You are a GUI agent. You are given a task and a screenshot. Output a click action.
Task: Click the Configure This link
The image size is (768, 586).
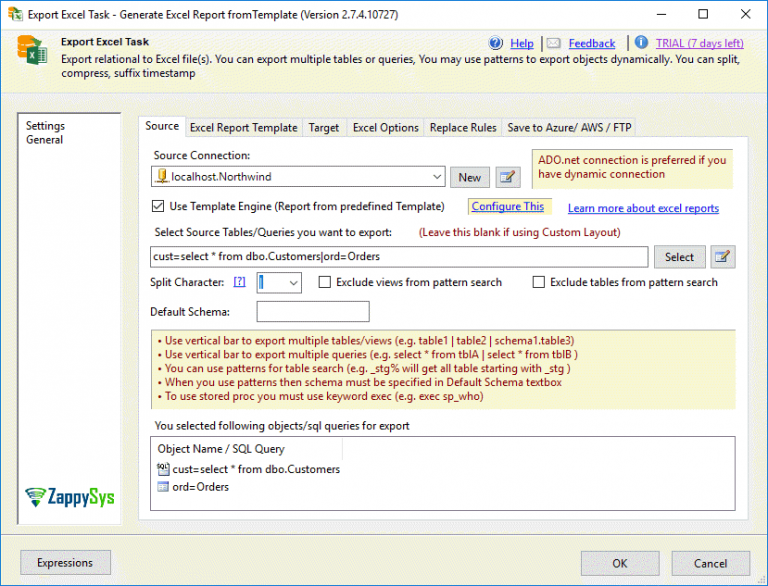[x=508, y=207]
